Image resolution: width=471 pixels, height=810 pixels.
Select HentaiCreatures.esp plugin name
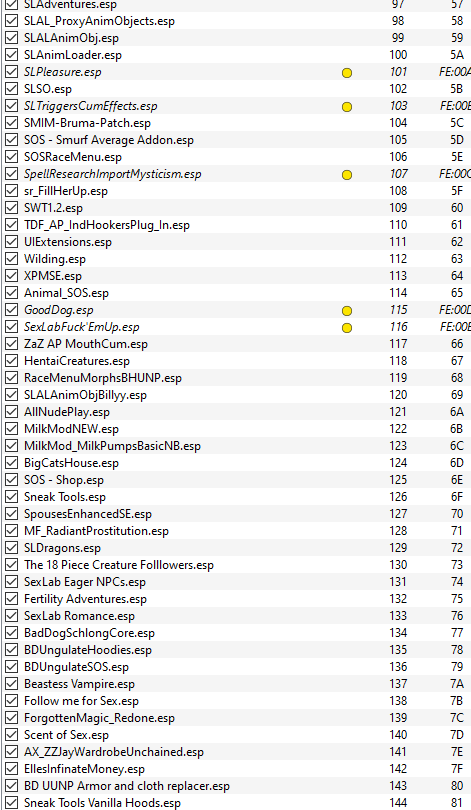[77, 361]
